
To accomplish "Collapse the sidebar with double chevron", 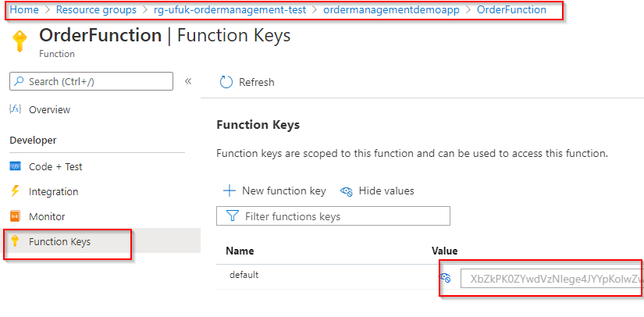I will tap(188, 81).
